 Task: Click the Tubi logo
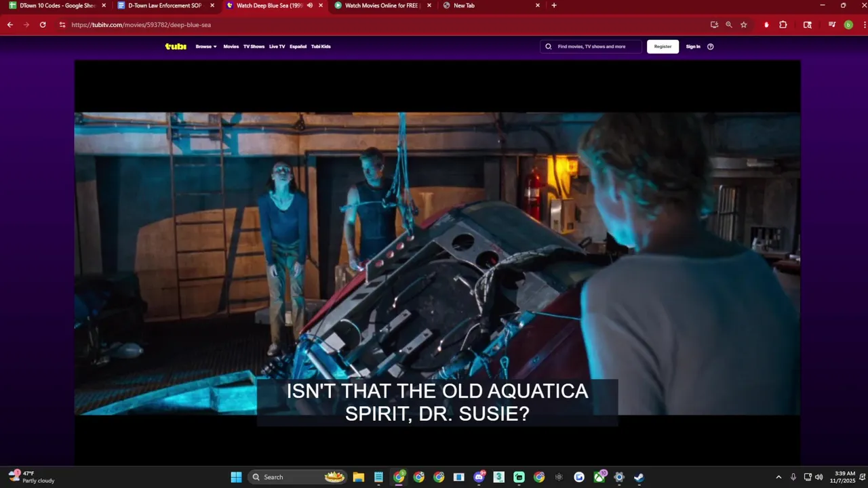coord(176,47)
